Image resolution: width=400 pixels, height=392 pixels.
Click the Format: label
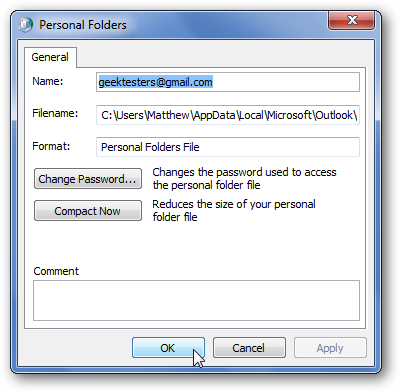[x=51, y=146]
